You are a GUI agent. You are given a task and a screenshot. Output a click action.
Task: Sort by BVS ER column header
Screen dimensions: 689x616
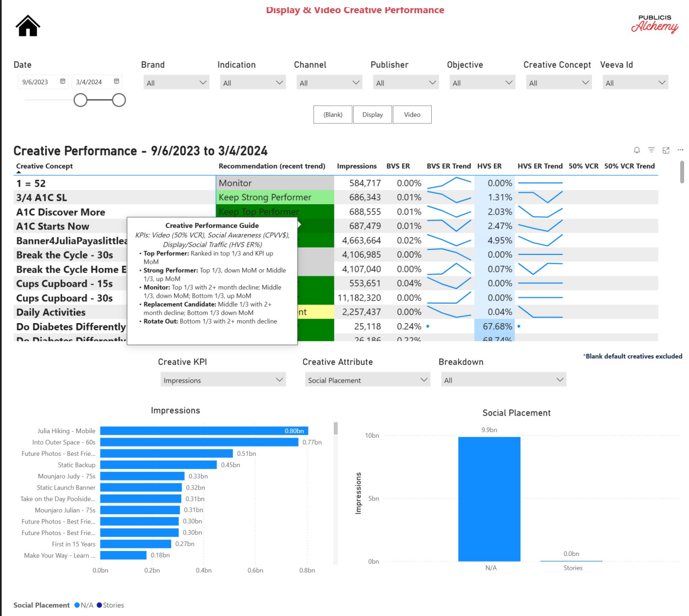pyautogui.click(x=398, y=166)
